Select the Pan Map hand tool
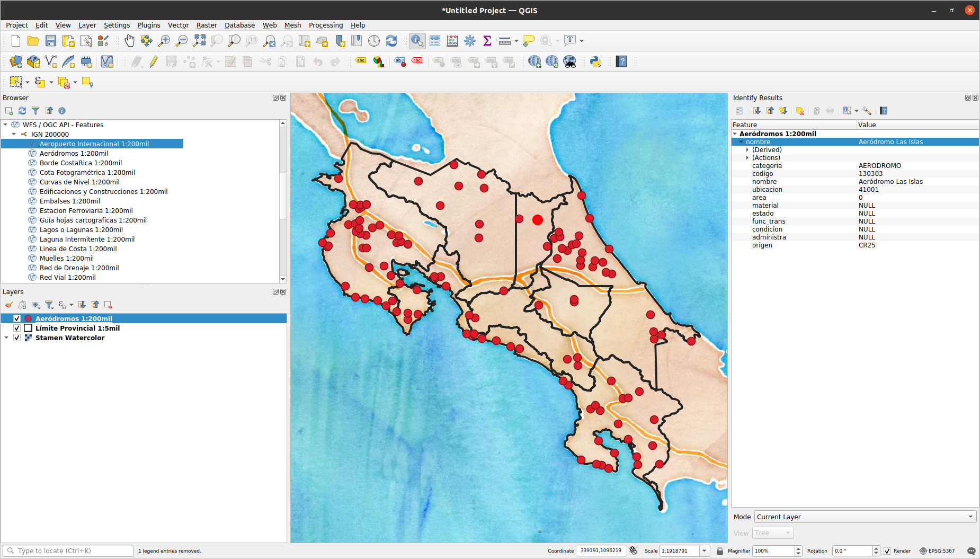 pos(129,41)
